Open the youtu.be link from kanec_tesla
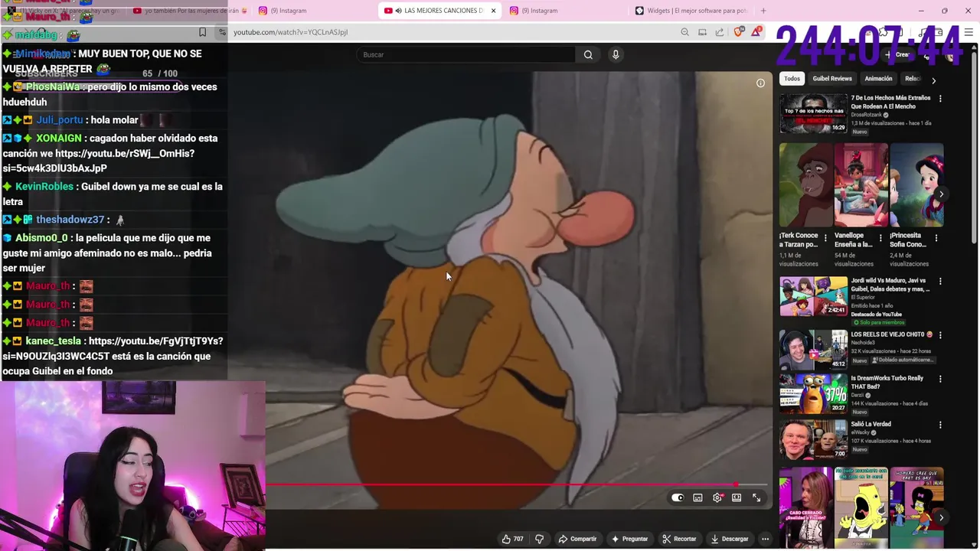This screenshot has width=980, height=551. [x=112, y=348]
